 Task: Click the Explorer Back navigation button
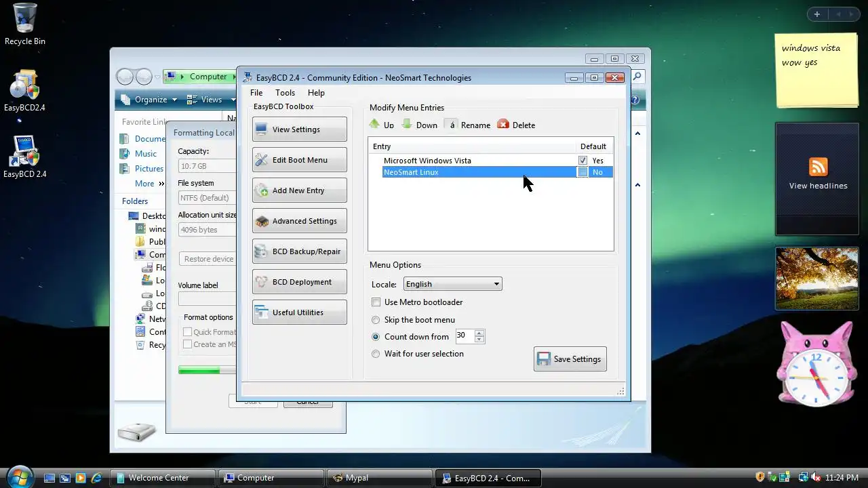(x=125, y=77)
